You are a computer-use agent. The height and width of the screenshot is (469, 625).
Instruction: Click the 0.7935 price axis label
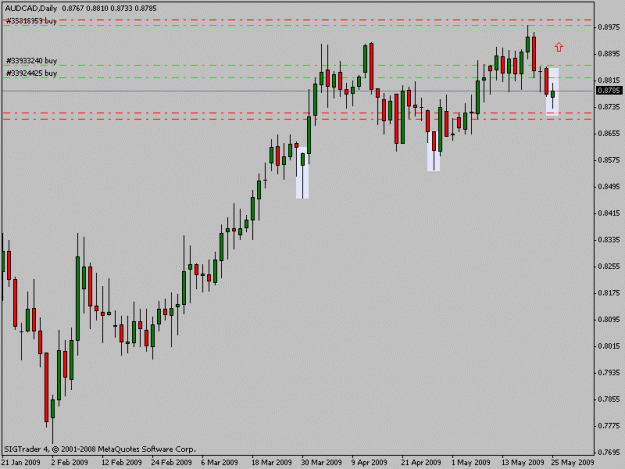pyautogui.click(x=609, y=373)
